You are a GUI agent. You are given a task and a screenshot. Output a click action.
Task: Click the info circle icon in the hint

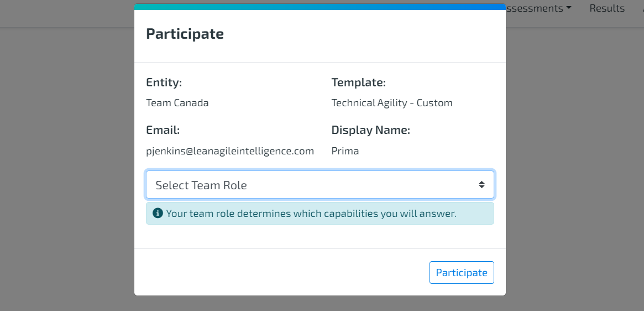[158, 214]
